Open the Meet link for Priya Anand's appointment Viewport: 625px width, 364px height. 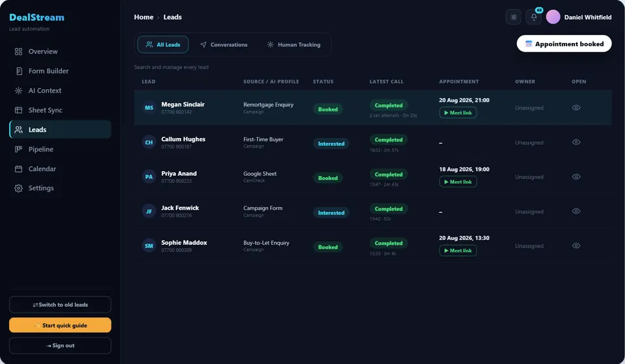pyautogui.click(x=458, y=182)
